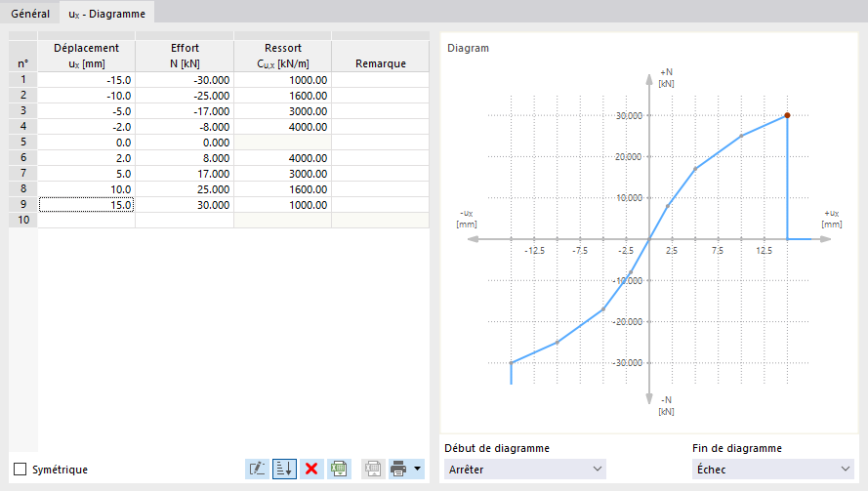The width and height of the screenshot is (868, 491).
Task: Click the active 15.0 displacement cell
Action: (x=86, y=205)
